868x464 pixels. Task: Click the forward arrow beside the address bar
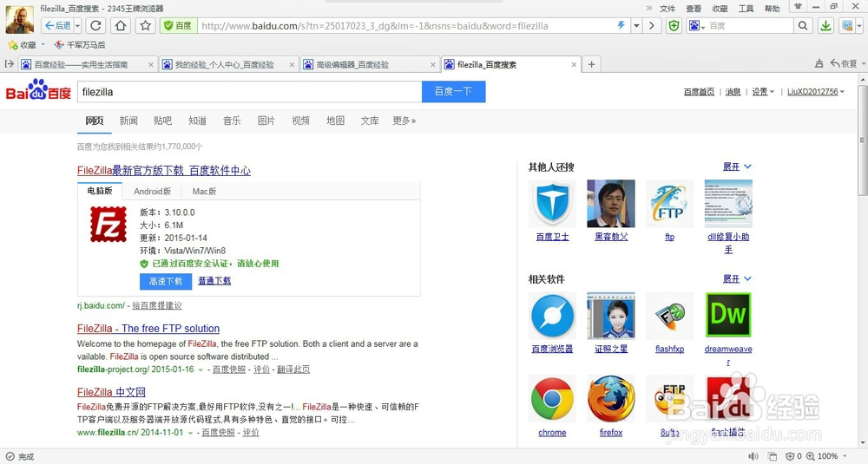(652, 25)
